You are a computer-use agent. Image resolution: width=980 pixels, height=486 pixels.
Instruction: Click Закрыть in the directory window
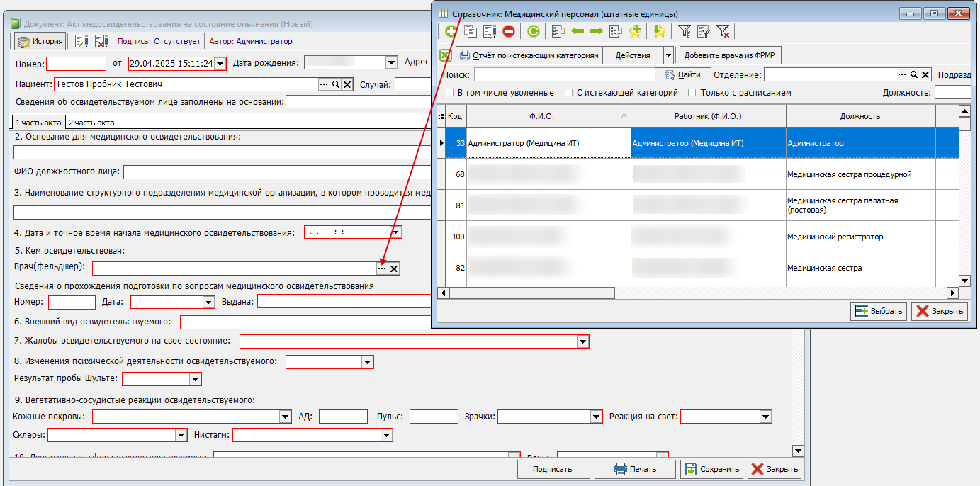(940, 311)
